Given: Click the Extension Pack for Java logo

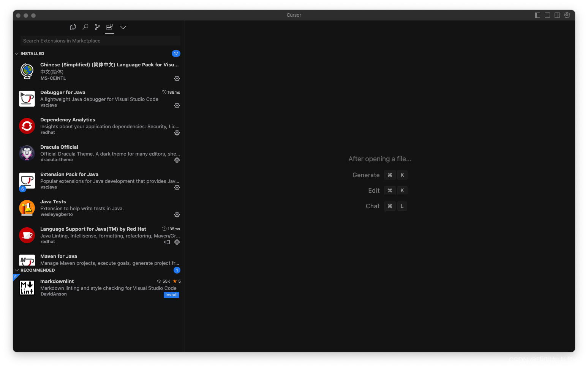Looking at the screenshot, I should (x=27, y=181).
